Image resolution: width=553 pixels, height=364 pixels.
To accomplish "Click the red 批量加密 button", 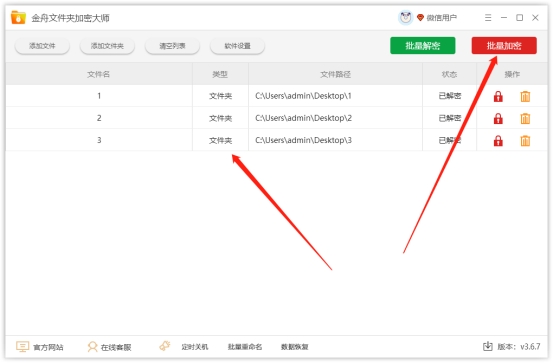I will click(504, 46).
